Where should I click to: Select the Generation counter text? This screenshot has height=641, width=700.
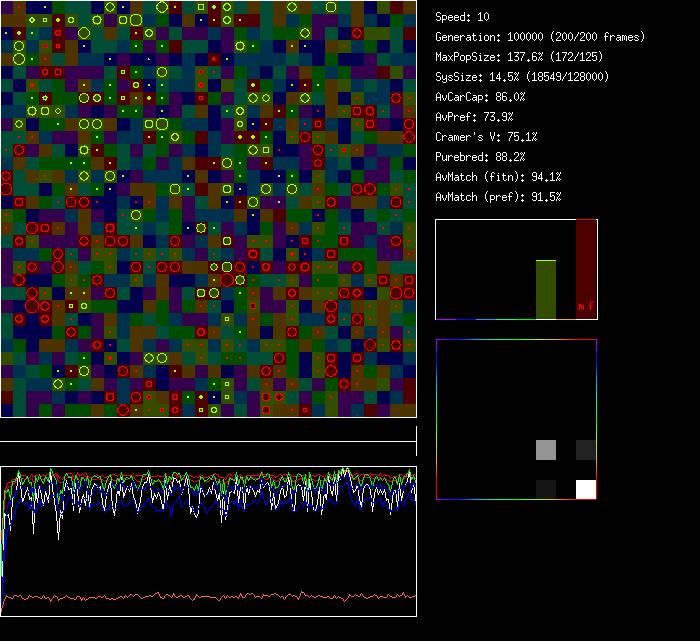540,37
